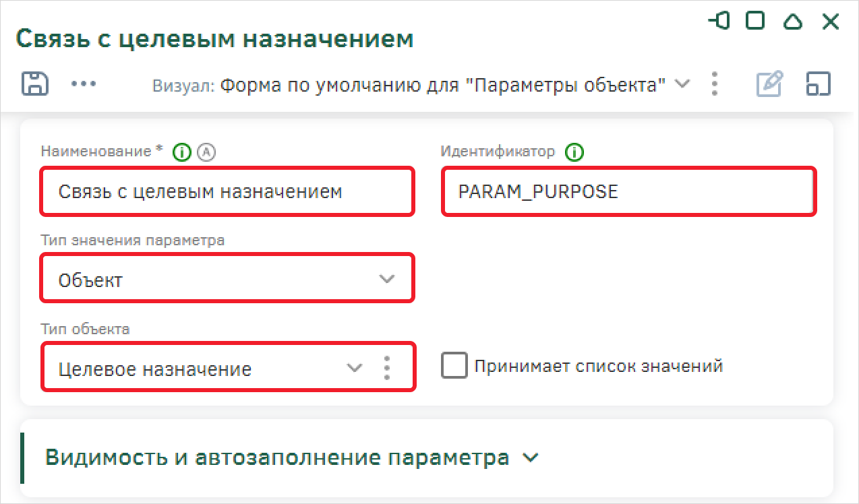Viewport: 859px width, 504px height.
Task: Open the three-dot more actions menu
Action: 84,84
